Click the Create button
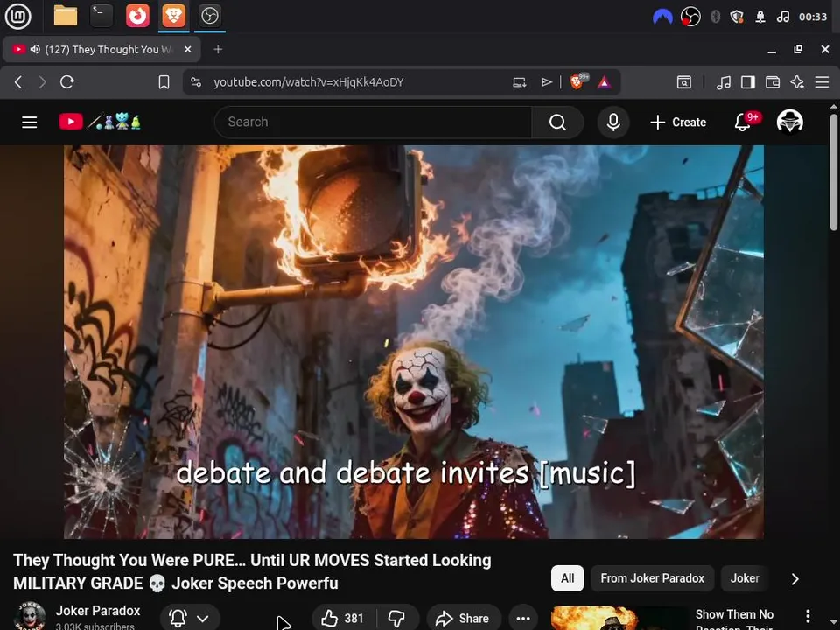Viewport: 840px width, 630px height. [677, 122]
